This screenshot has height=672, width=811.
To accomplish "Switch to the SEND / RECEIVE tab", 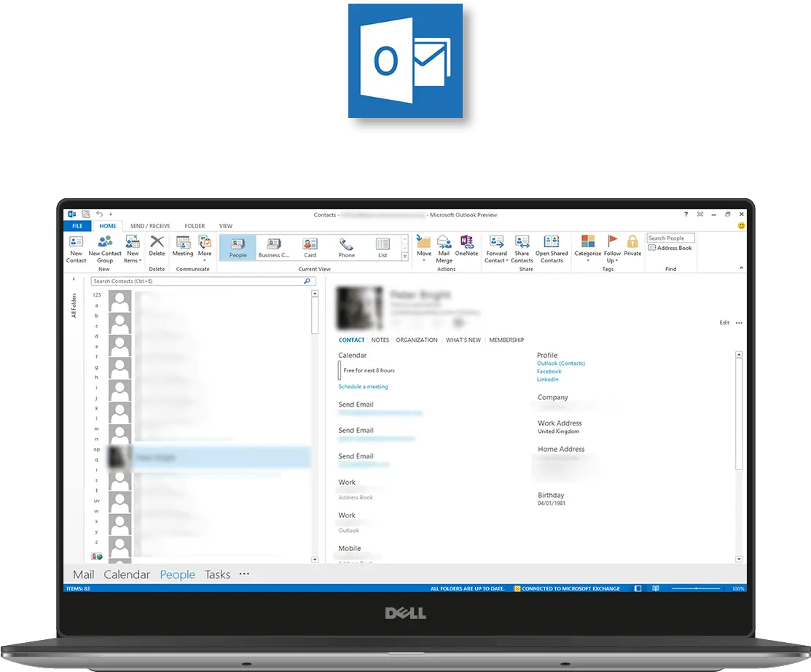I will [150, 226].
